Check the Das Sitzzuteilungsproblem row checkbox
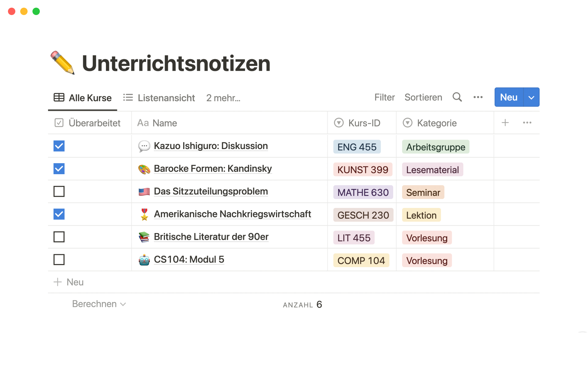 59,191
